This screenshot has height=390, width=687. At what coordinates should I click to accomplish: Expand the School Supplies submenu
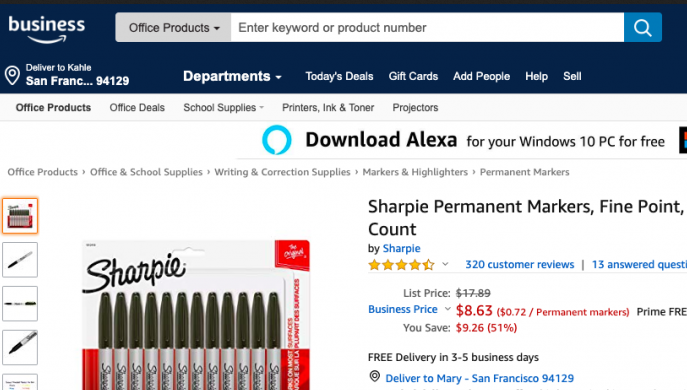[x=223, y=107]
